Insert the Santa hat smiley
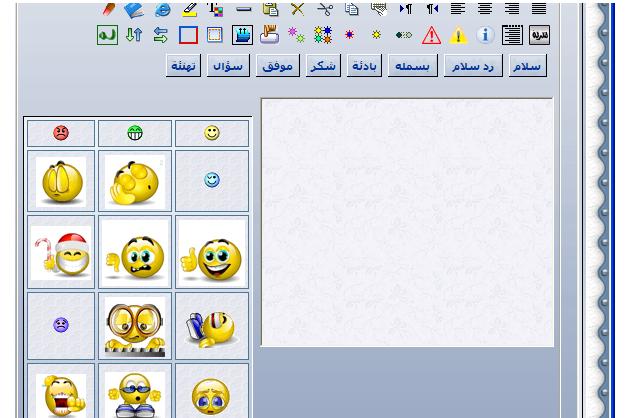 61,252
